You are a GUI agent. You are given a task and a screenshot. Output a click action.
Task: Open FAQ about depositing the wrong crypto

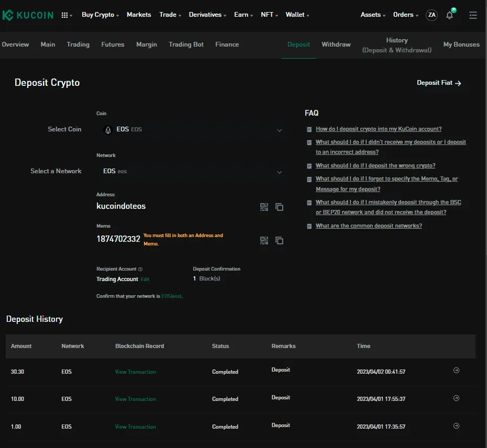pyautogui.click(x=375, y=165)
